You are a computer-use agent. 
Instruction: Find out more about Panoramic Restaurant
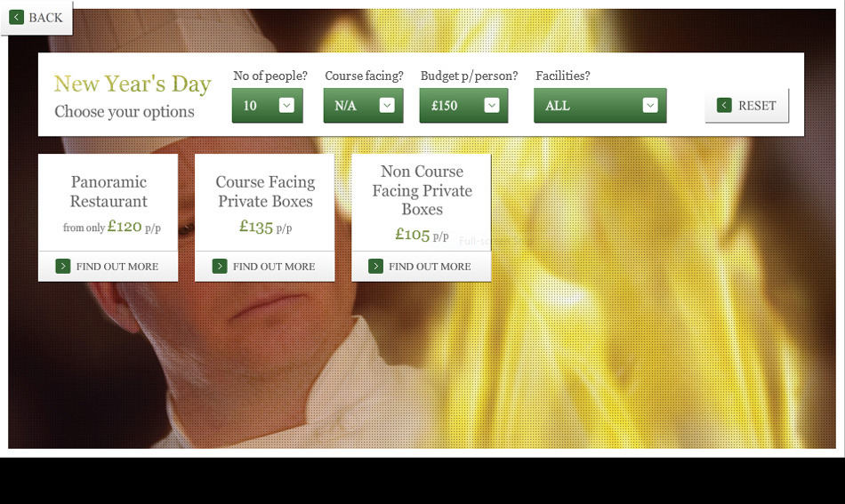pos(108,266)
